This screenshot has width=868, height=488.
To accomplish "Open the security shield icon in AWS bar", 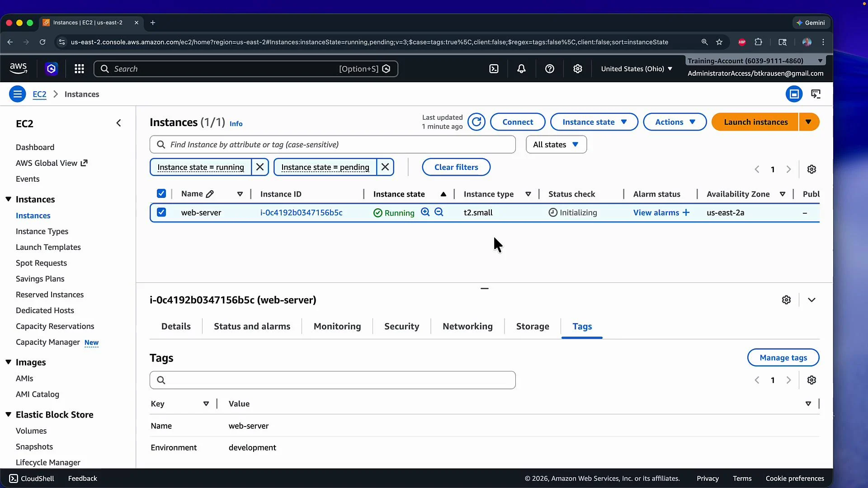I will (x=51, y=69).
